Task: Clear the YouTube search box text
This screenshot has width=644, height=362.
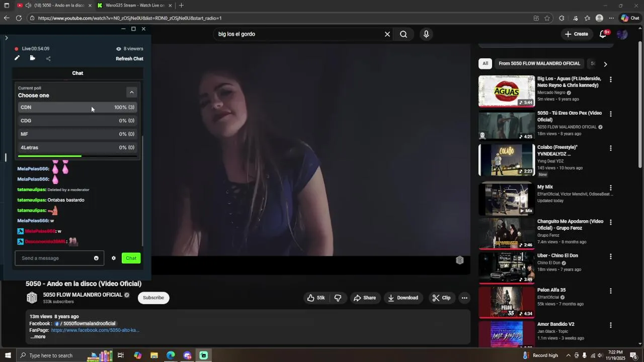Action: (x=387, y=34)
